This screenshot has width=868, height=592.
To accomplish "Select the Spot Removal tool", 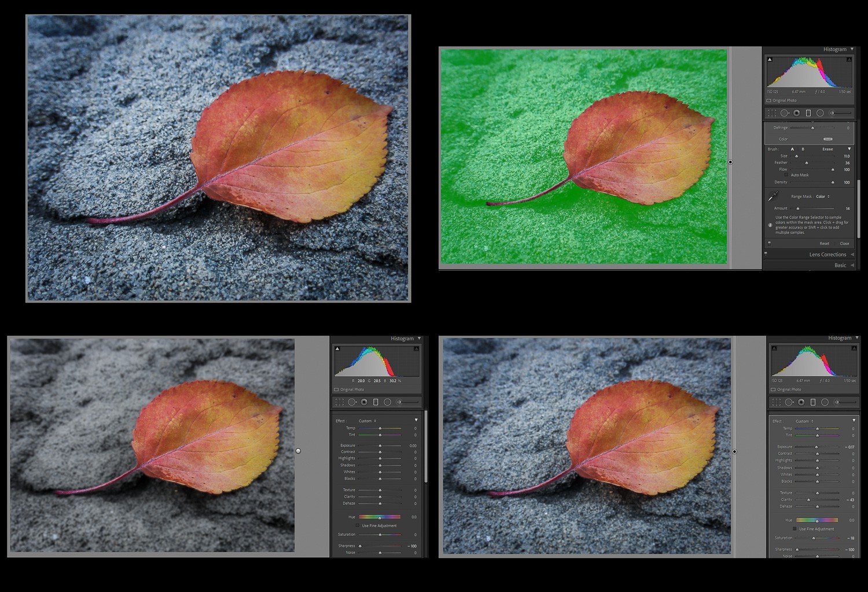I will [x=785, y=113].
